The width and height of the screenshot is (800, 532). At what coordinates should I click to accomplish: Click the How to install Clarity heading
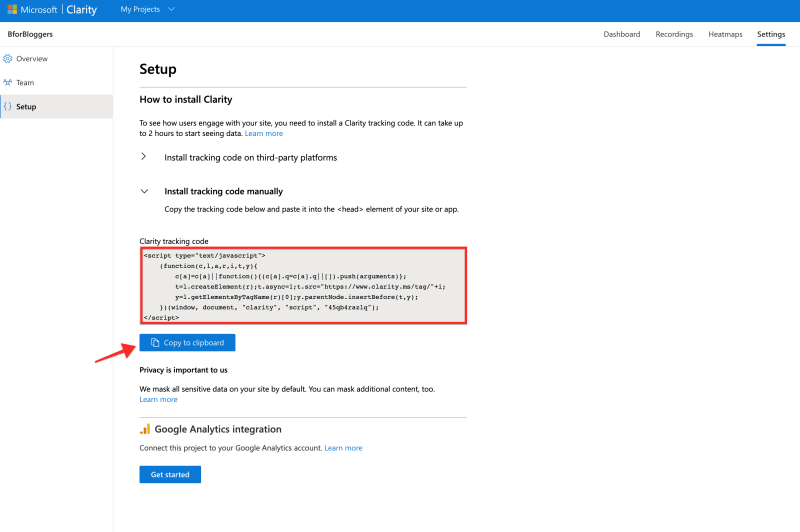tap(186, 99)
